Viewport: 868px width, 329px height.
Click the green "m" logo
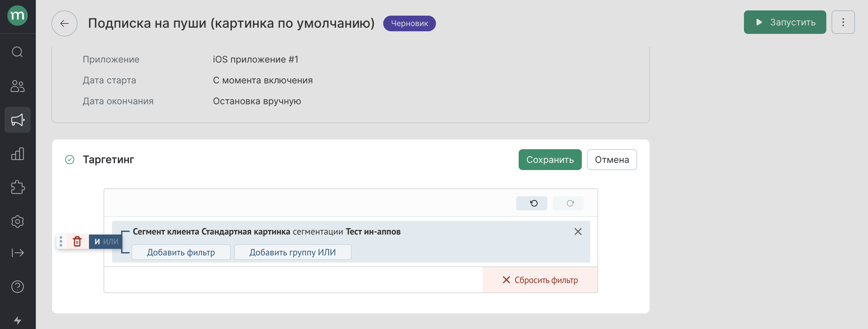pyautogui.click(x=18, y=16)
